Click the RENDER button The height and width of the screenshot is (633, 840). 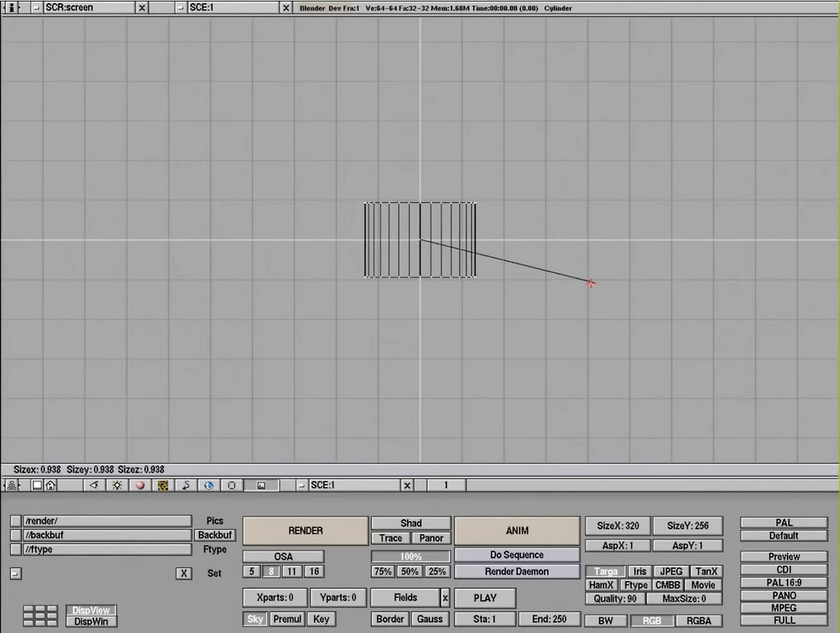tap(305, 531)
